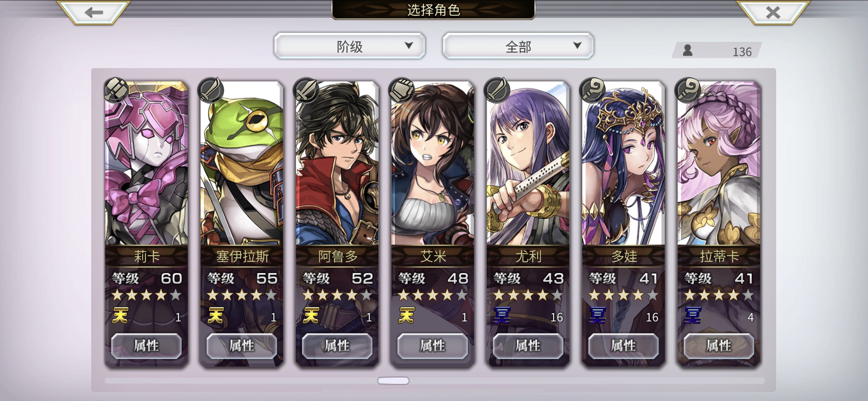Open the 阶级 sort dropdown
The image size is (868, 401).
[x=349, y=46]
